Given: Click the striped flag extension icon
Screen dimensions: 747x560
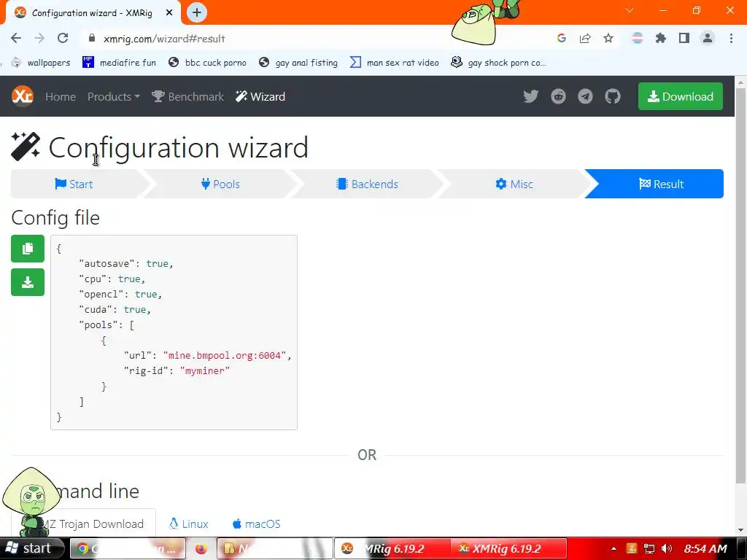Looking at the screenshot, I should tap(638, 38).
